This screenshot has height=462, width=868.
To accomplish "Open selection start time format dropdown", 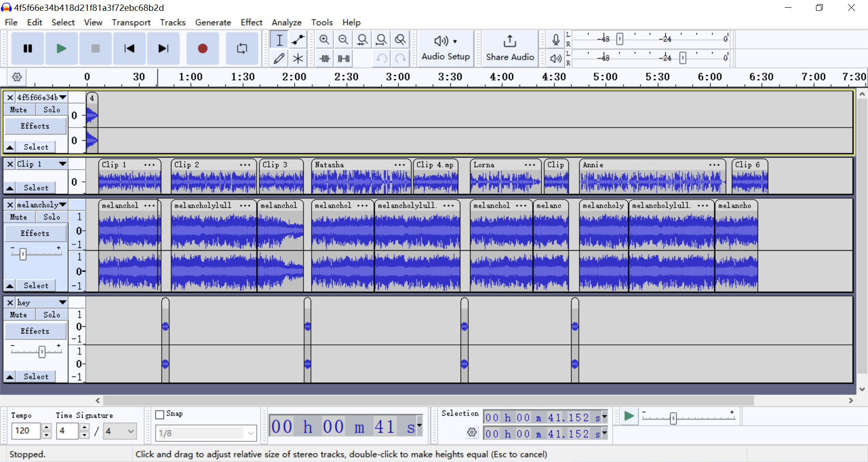I will click(604, 417).
